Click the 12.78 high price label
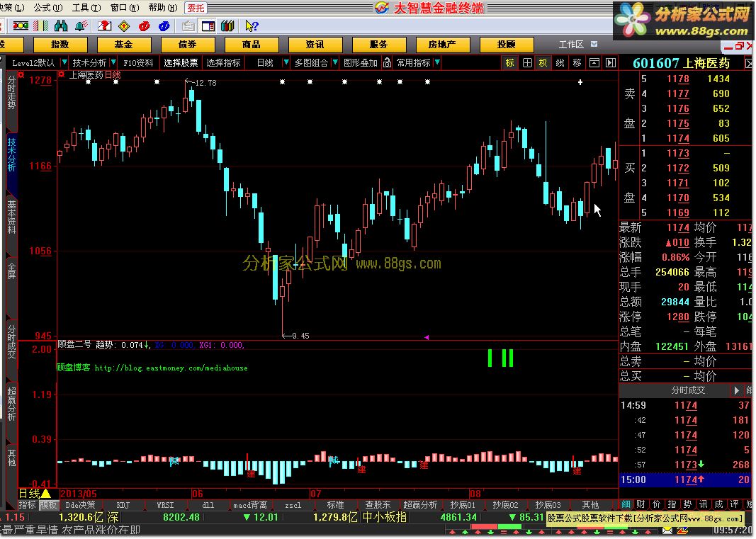Image resolution: width=756 pixels, height=539 pixels. [206, 83]
